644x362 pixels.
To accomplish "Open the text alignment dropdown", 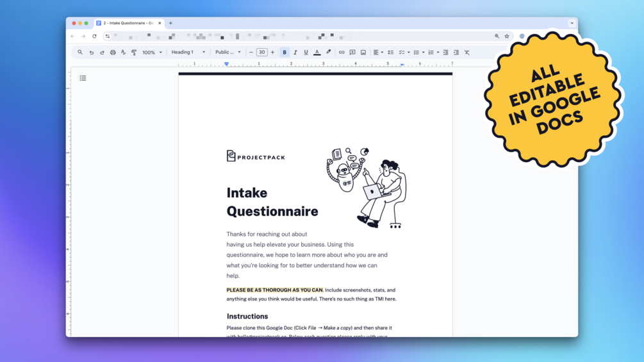I will (x=378, y=52).
